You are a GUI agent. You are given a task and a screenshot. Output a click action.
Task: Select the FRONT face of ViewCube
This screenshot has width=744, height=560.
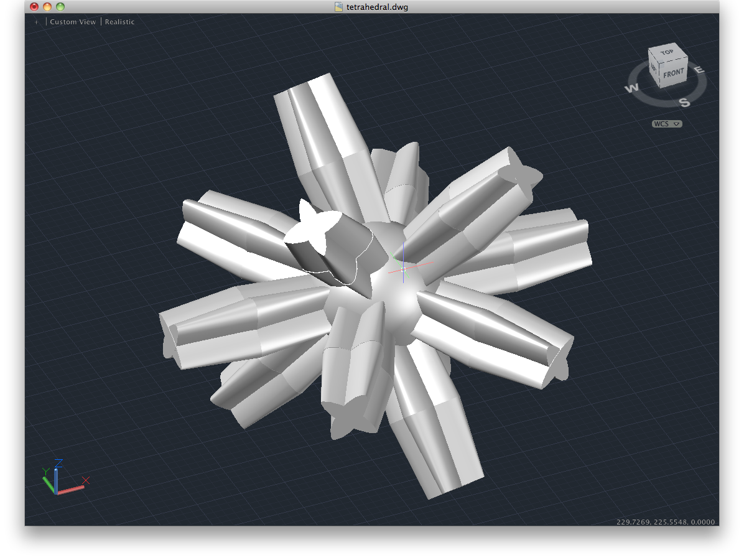pyautogui.click(x=673, y=73)
